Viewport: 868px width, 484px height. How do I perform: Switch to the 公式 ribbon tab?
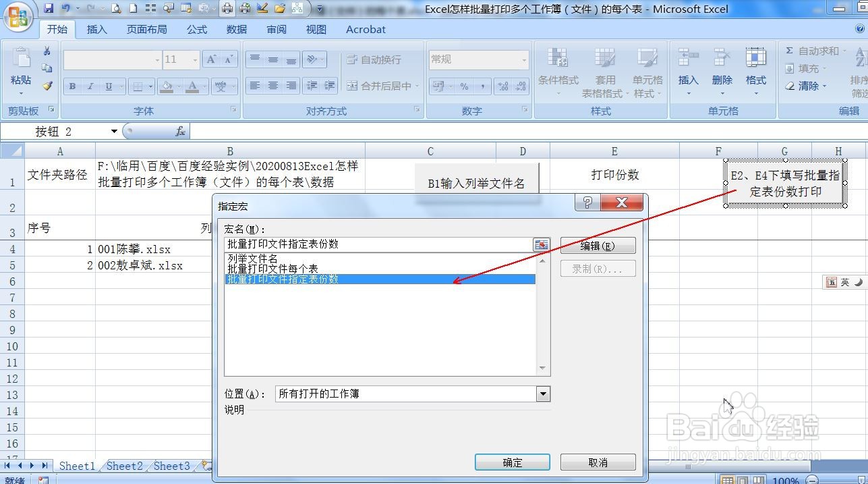[197, 29]
